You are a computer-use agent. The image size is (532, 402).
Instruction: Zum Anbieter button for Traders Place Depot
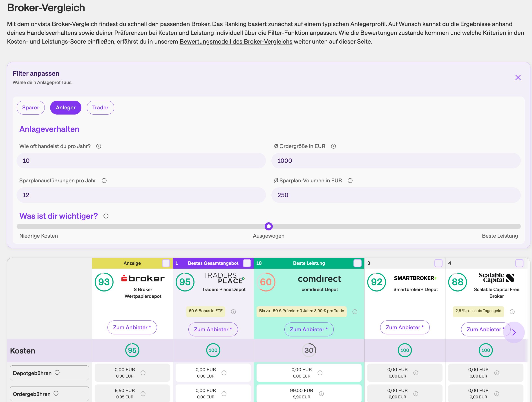coord(213,329)
